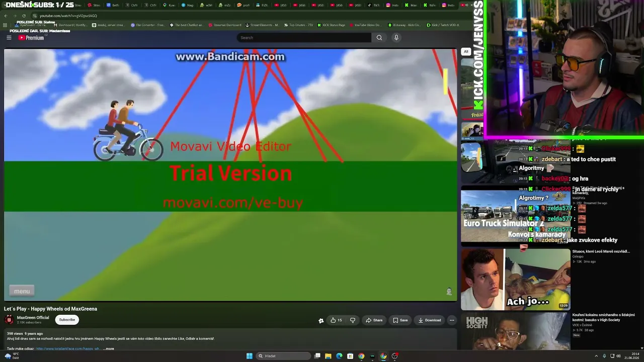The width and height of the screenshot is (644, 362).
Task: Download the Happy Wheels video
Action: pyautogui.click(x=429, y=320)
